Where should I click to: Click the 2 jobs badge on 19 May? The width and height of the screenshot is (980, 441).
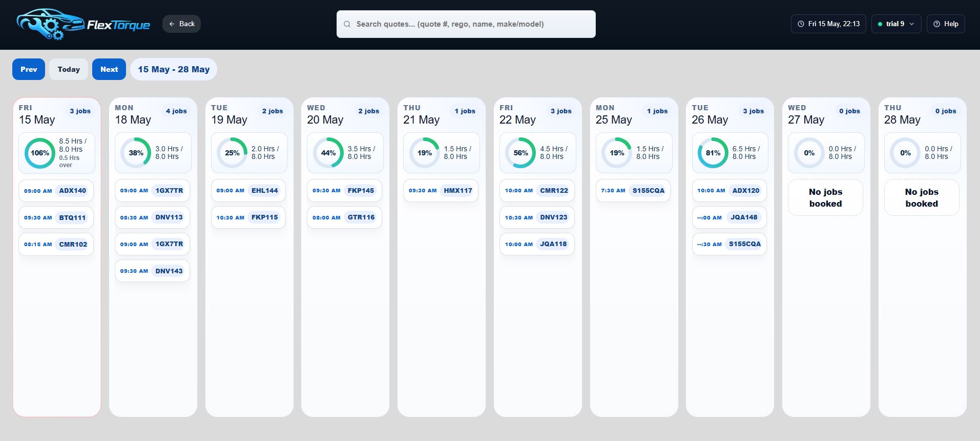[x=273, y=111]
